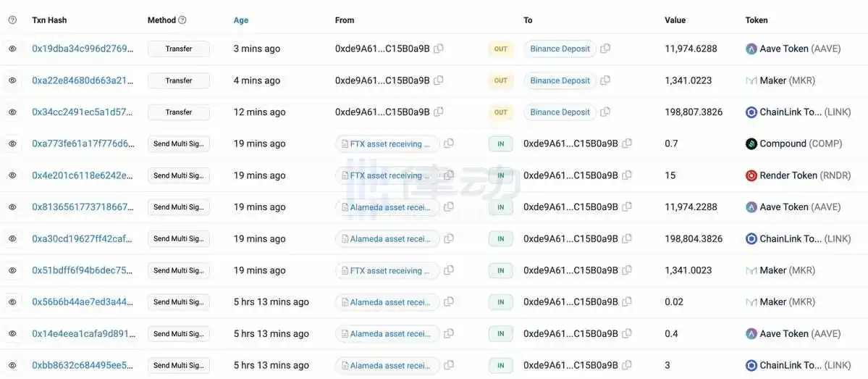Toggle the eye preview for transaction 0x19dba34c996d2769
Viewport: 868px width, 379px height.
click(12, 49)
